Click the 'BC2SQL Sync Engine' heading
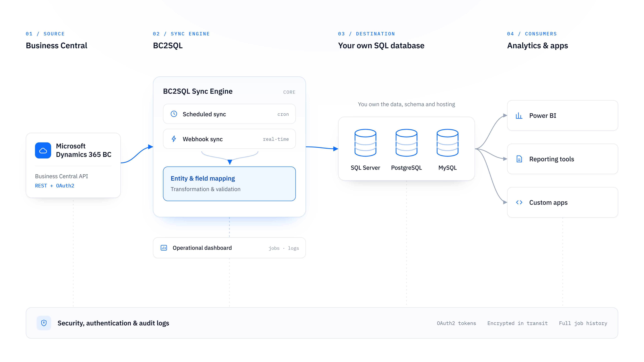The image size is (644, 362). [x=197, y=91]
